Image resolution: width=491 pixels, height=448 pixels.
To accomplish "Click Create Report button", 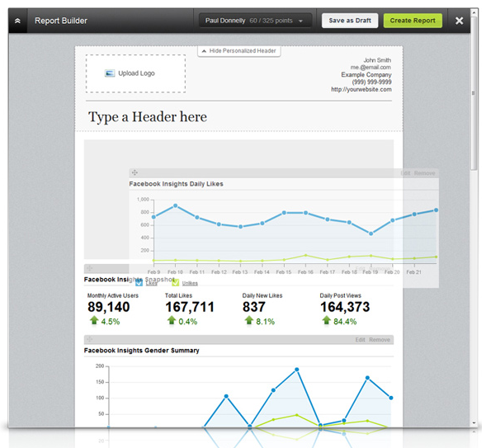I will point(413,21).
